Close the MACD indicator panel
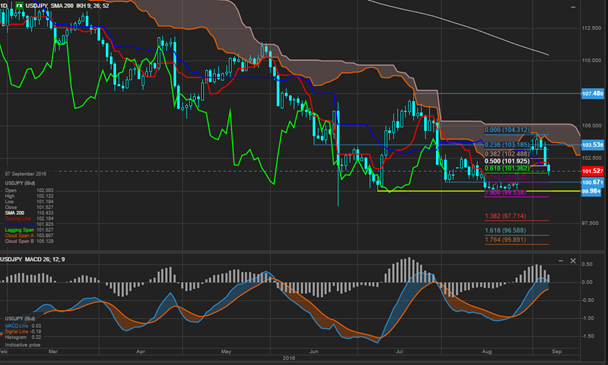 [x=573, y=261]
